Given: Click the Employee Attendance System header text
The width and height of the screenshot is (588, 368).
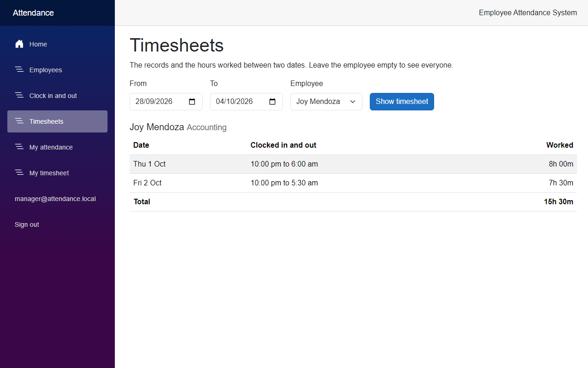Looking at the screenshot, I should [528, 13].
